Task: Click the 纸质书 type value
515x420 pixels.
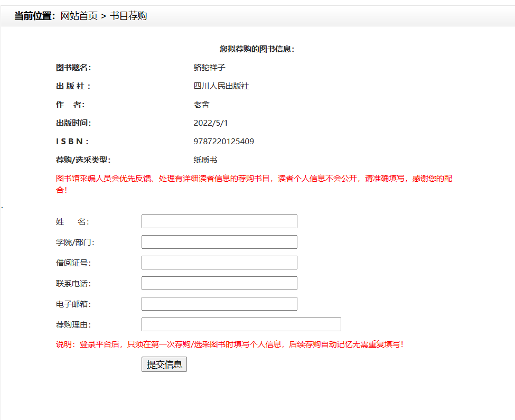Action: (205, 160)
